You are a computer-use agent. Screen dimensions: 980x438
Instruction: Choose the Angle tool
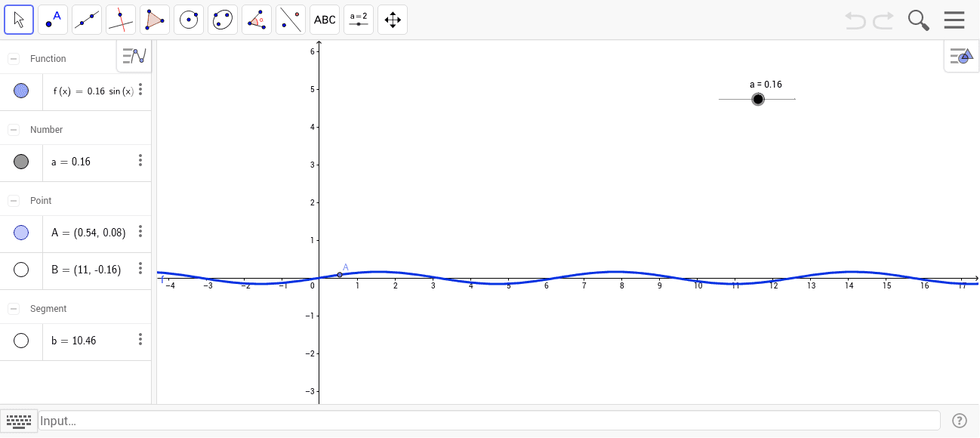pyautogui.click(x=257, y=20)
